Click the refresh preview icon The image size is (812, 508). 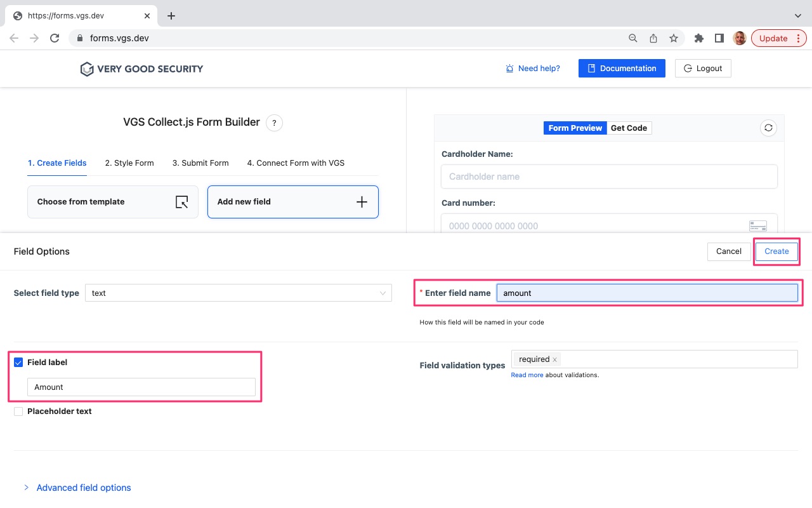click(768, 128)
